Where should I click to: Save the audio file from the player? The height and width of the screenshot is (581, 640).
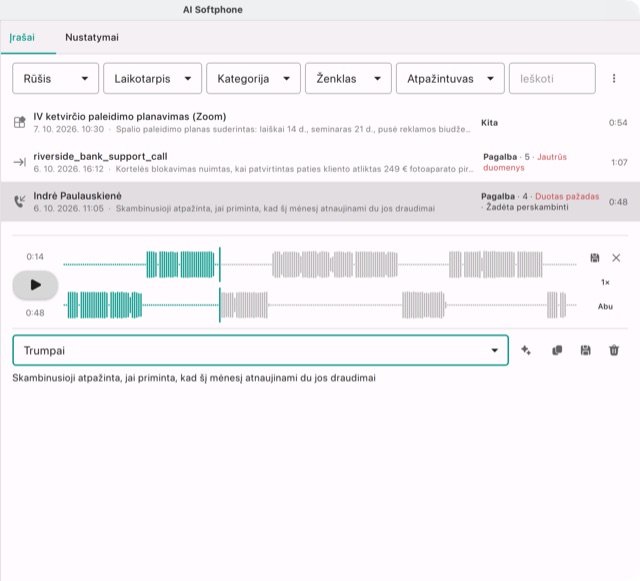tap(595, 258)
